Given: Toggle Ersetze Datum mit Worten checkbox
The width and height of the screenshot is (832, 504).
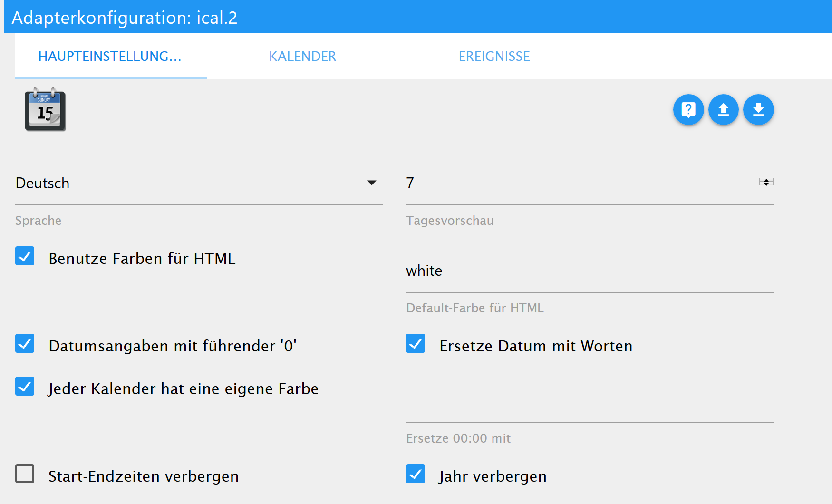Looking at the screenshot, I should (x=416, y=344).
